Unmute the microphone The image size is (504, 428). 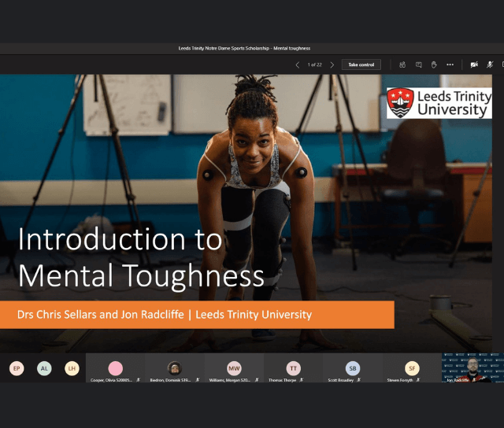[x=490, y=65]
